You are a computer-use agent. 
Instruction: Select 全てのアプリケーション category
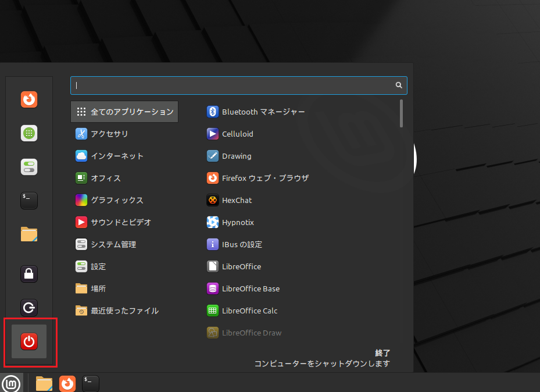click(x=124, y=112)
